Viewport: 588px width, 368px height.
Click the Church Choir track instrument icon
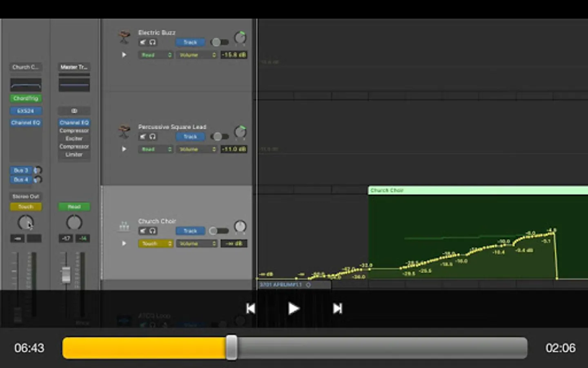click(124, 226)
